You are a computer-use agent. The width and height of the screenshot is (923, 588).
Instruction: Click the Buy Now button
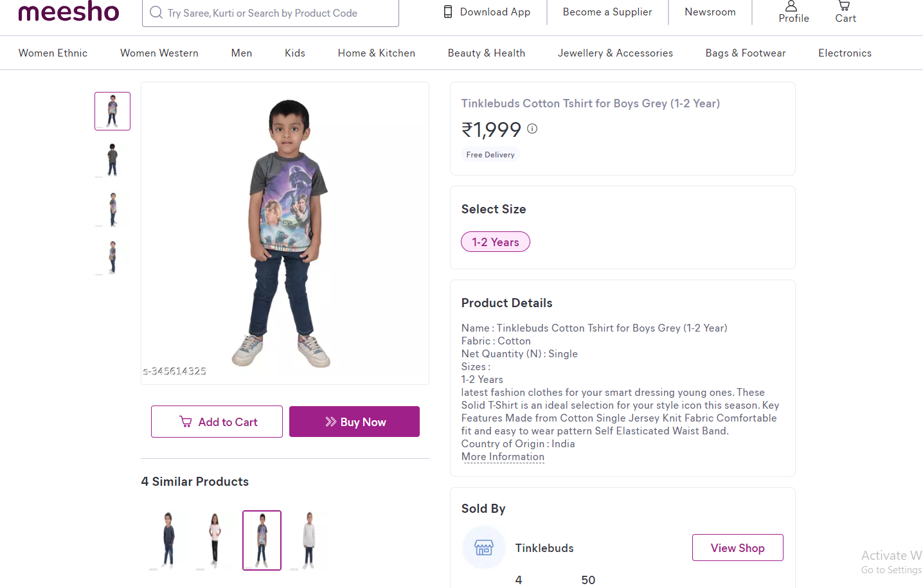click(x=354, y=422)
